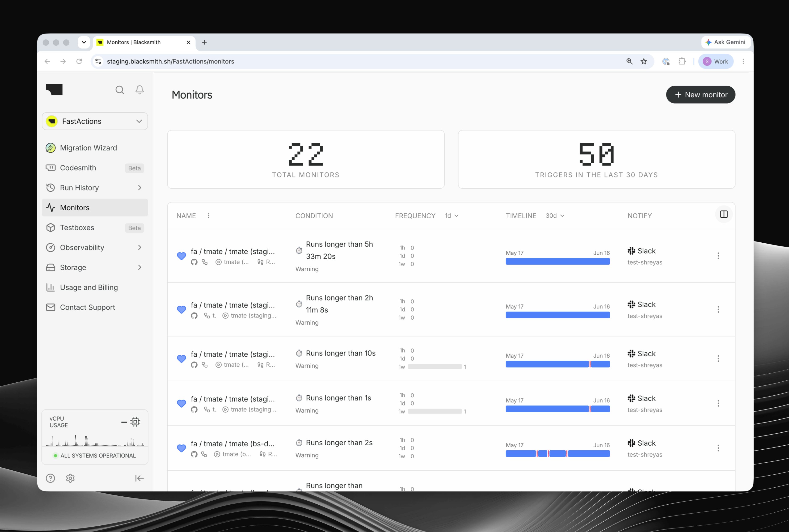Image resolution: width=789 pixels, height=532 pixels.
Task: Open row menu for 5h 33m 20s monitor
Action: point(718,256)
